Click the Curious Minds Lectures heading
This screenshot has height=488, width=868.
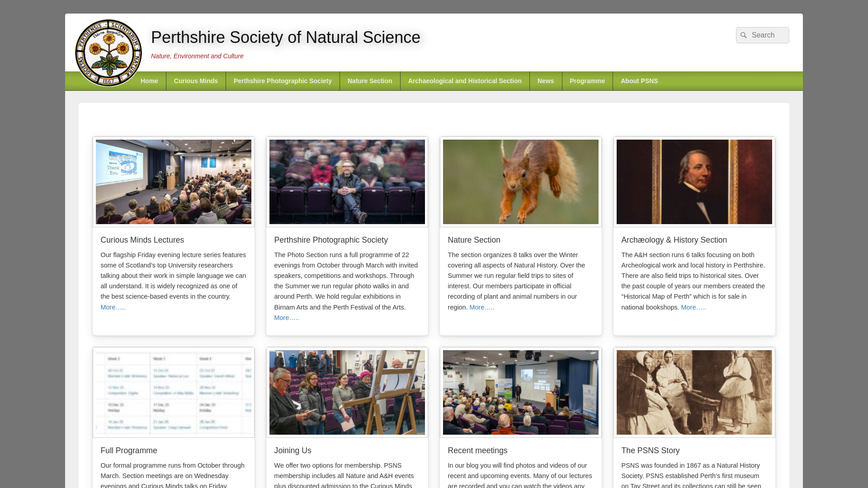142,240
